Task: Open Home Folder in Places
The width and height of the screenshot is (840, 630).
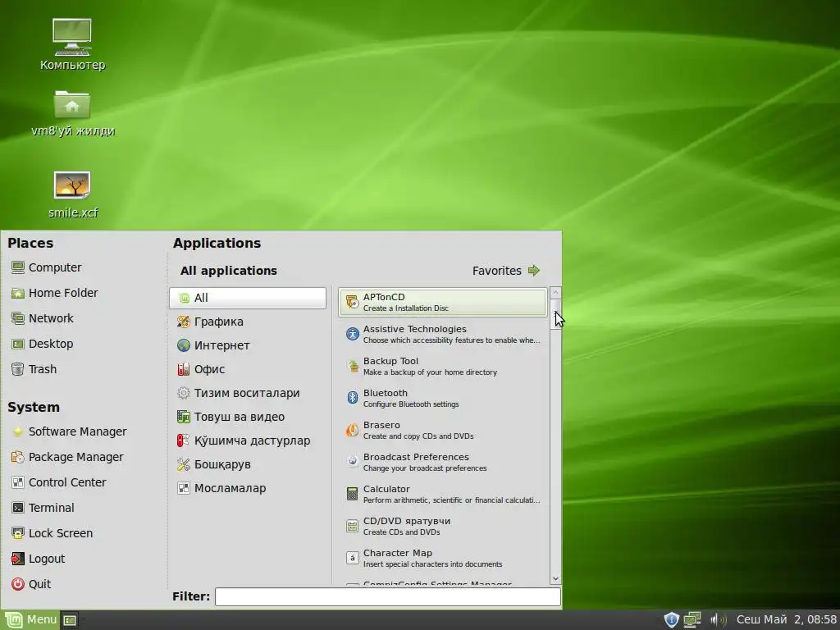Action: (x=54, y=293)
